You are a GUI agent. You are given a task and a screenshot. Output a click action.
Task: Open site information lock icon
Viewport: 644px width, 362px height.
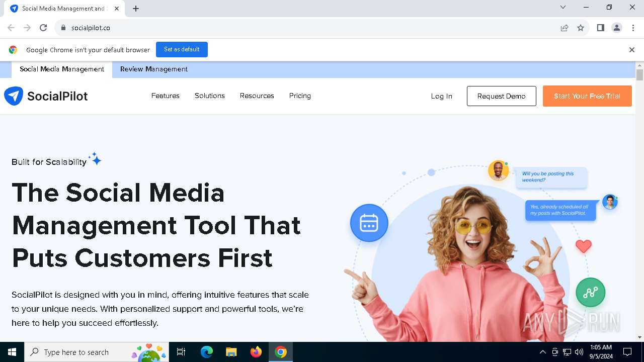click(x=63, y=28)
